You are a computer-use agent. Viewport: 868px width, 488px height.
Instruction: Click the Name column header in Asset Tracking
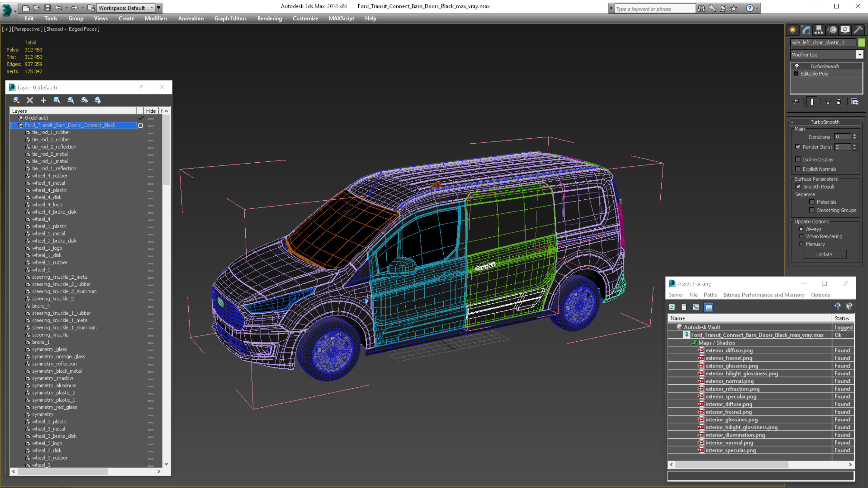749,318
